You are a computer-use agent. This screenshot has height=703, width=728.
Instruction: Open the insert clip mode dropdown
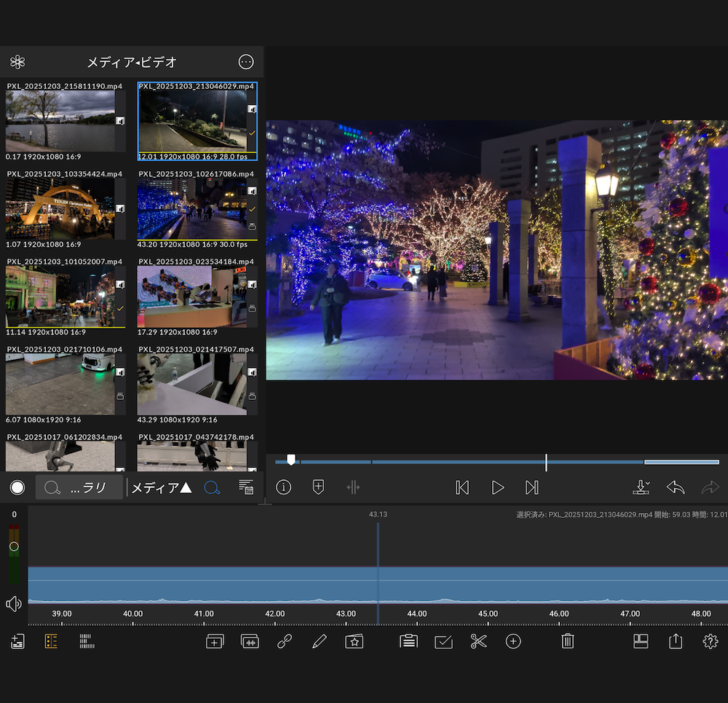click(641, 487)
